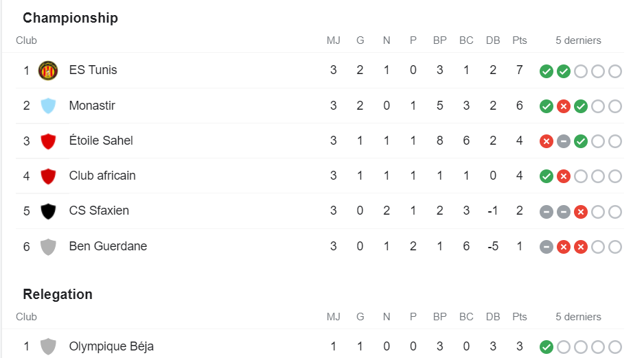Open the ES Tunis team link
The image size is (644, 358).
tap(93, 70)
